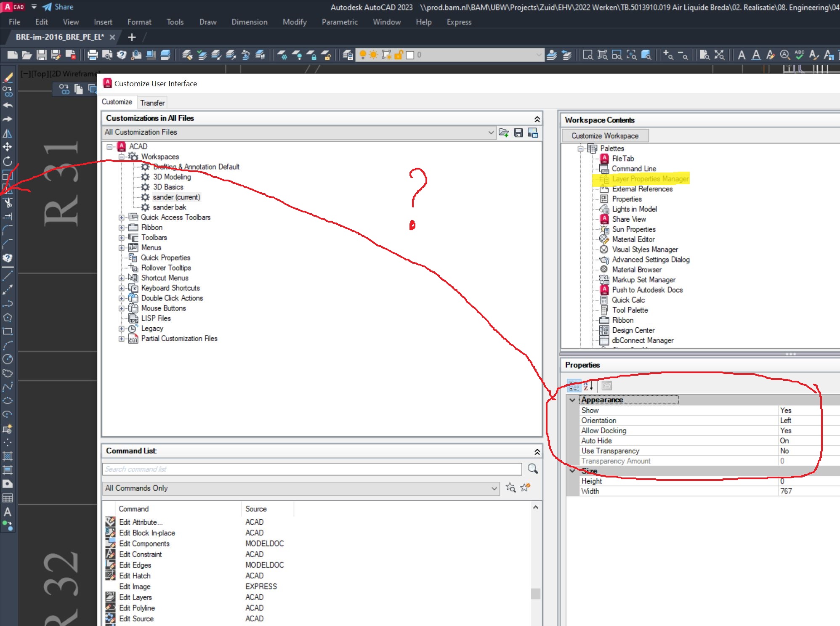
Task: Click the Customize Workspace button
Action: click(605, 136)
